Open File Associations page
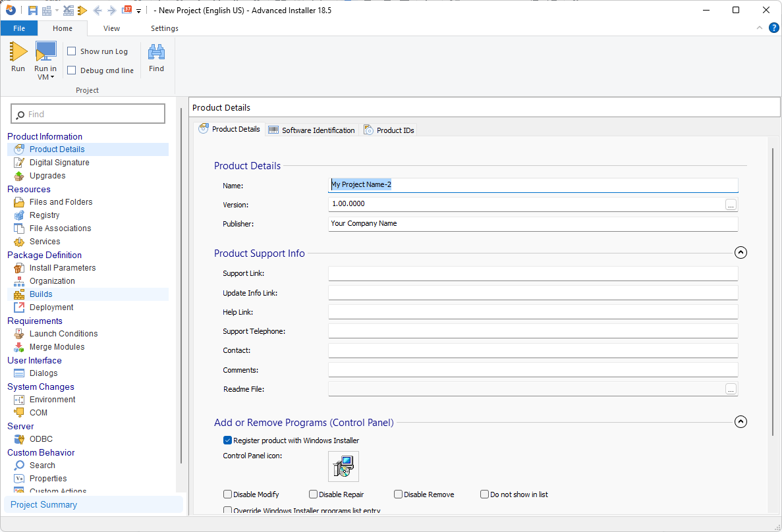Screen dimensions: 782x532 point(60,228)
